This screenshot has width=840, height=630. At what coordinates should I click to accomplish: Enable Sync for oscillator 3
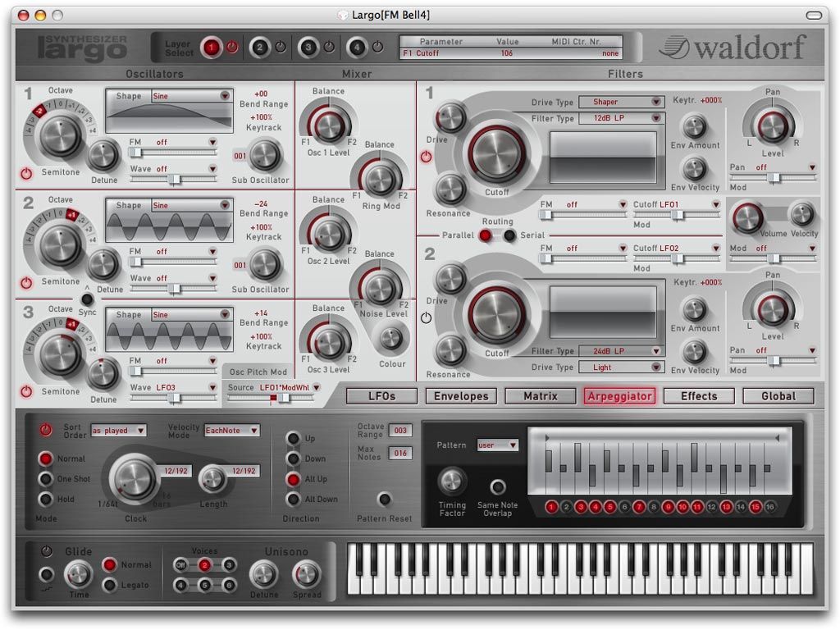pyautogui.click(x=87, y=299)
